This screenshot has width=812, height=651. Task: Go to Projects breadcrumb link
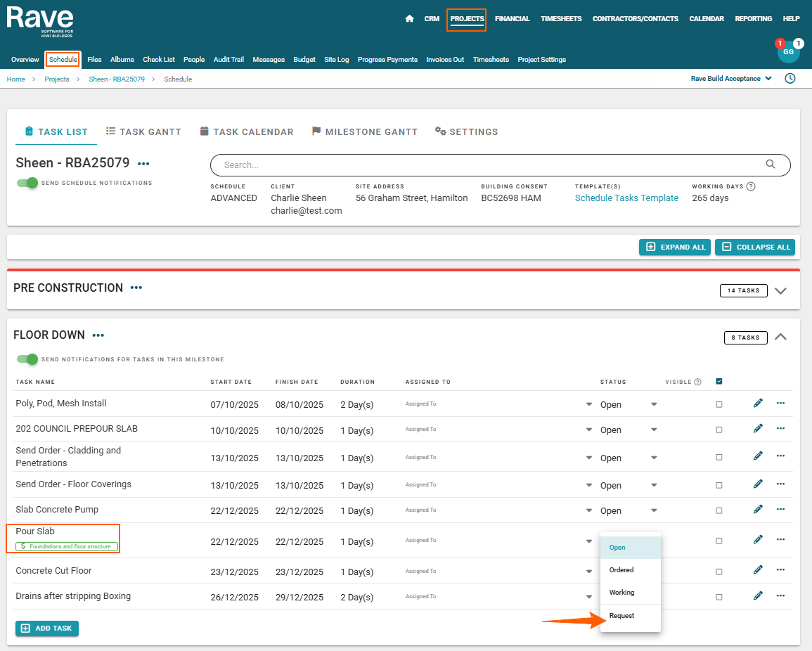pos(57,79)
